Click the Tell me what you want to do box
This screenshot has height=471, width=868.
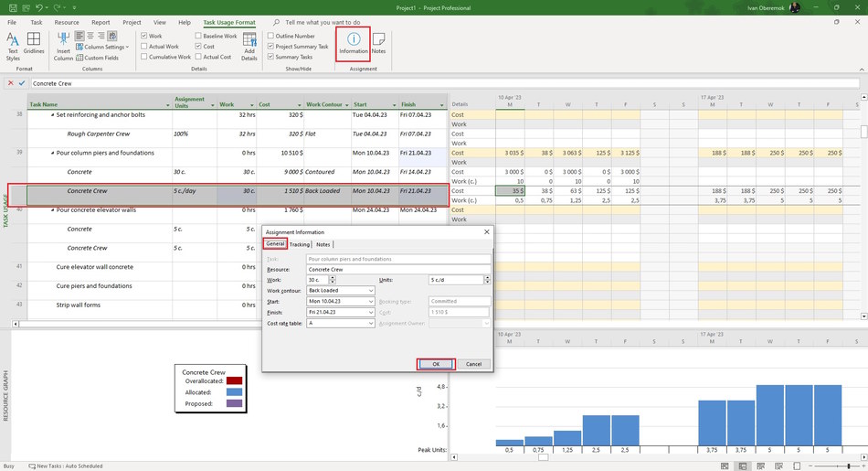[x=323, y=23]
